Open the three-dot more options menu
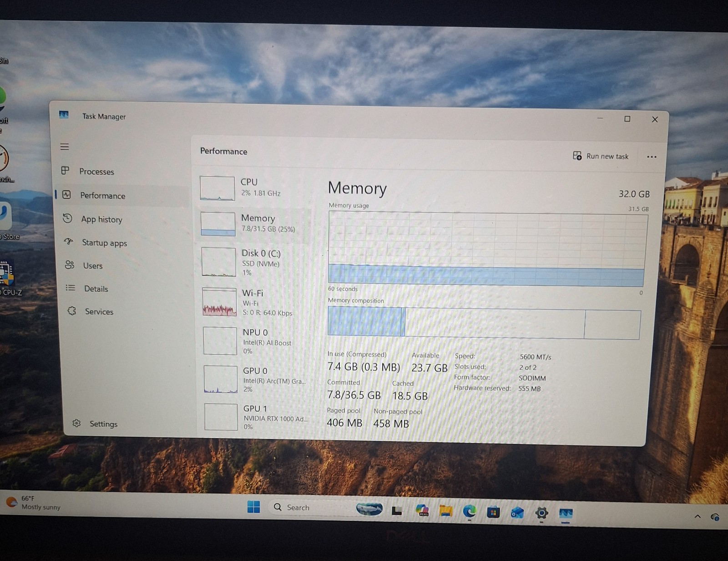The image size is (728, 561). 652,157
